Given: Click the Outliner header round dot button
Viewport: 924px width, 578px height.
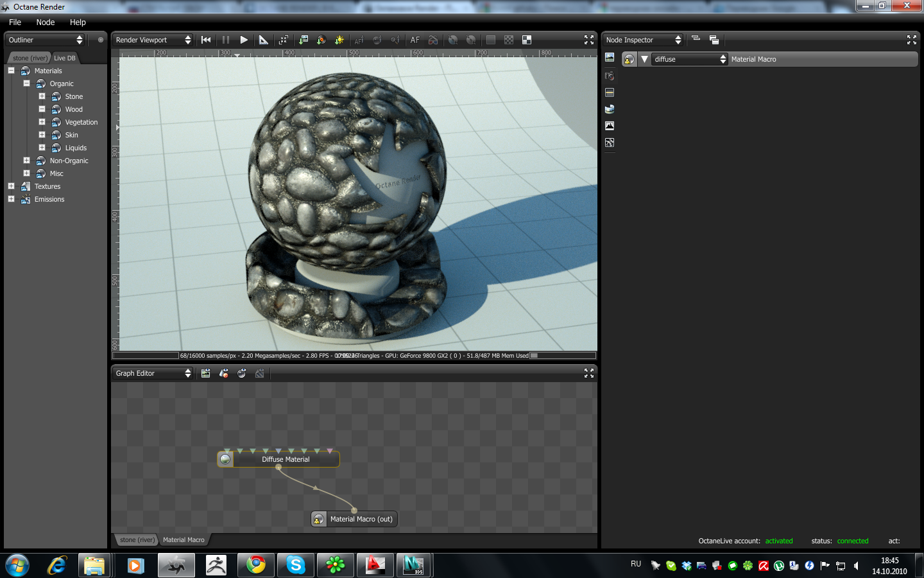Looking at the screenshot, I should 100,40.
